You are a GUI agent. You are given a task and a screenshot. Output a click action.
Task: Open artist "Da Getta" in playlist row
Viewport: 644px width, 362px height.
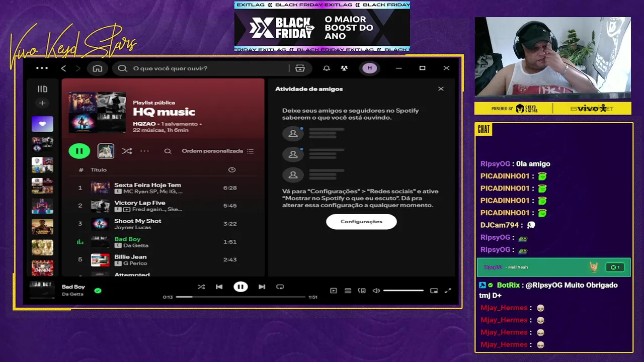136,245
